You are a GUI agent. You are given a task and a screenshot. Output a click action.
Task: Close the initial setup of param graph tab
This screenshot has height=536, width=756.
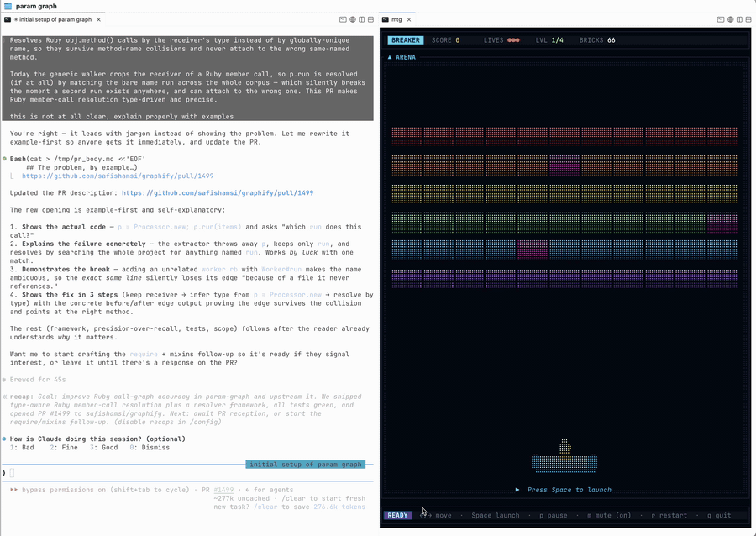(98, 20)
